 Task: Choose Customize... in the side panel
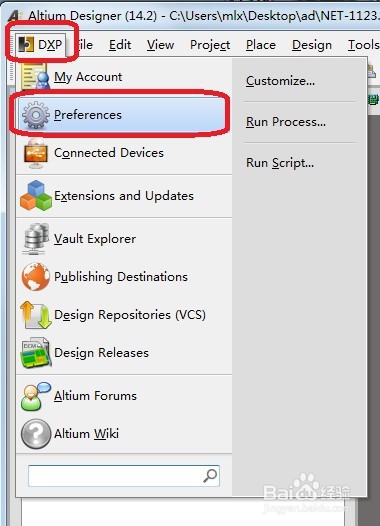click(280, 81)
